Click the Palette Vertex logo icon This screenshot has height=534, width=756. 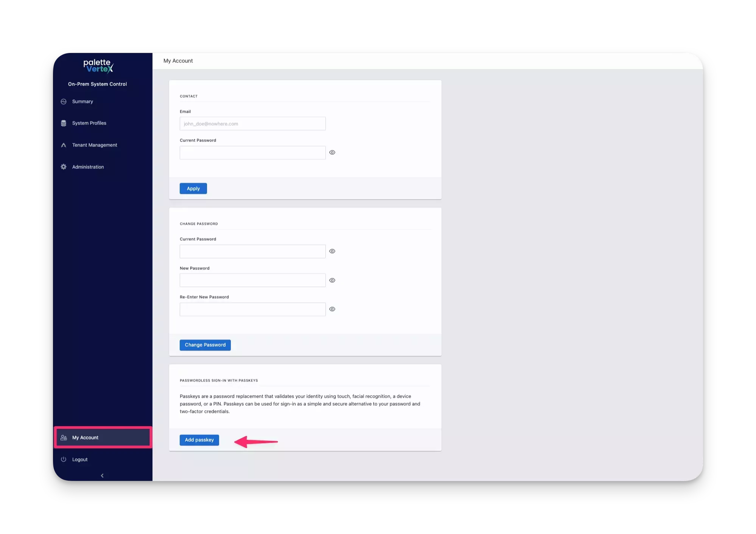(98, 66)
